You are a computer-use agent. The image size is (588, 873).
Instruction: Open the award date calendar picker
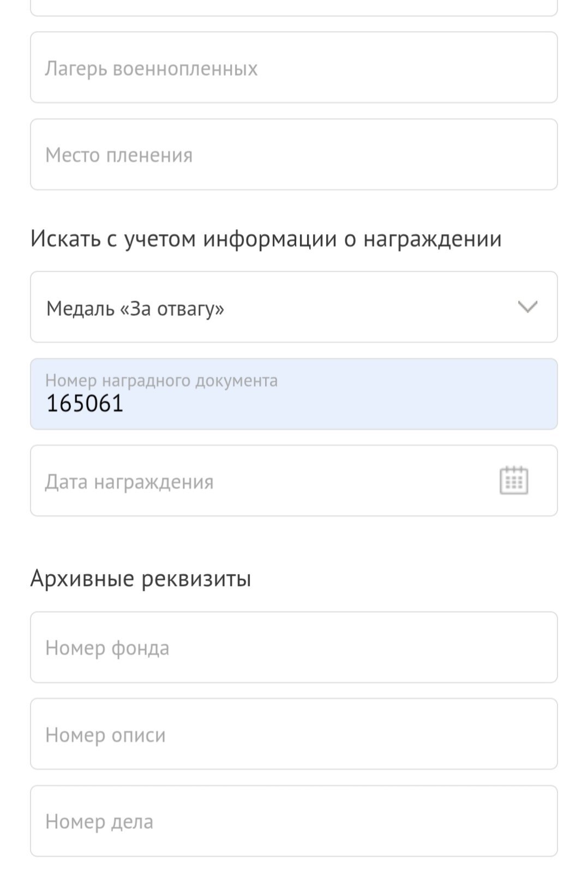pos(514,481)
